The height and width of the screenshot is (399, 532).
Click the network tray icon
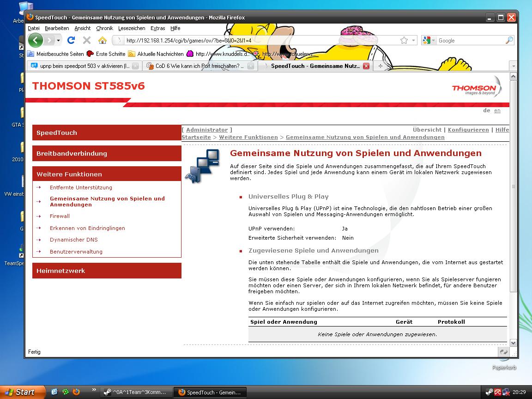click(506, 392)
